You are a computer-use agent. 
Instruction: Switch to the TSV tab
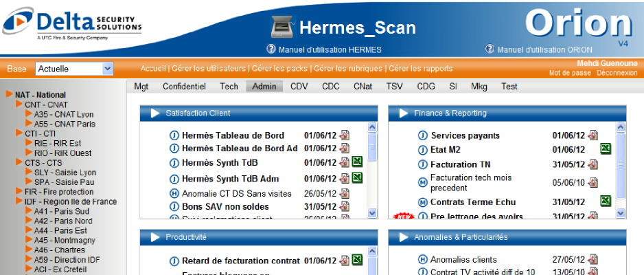click(x=394, y=87)
